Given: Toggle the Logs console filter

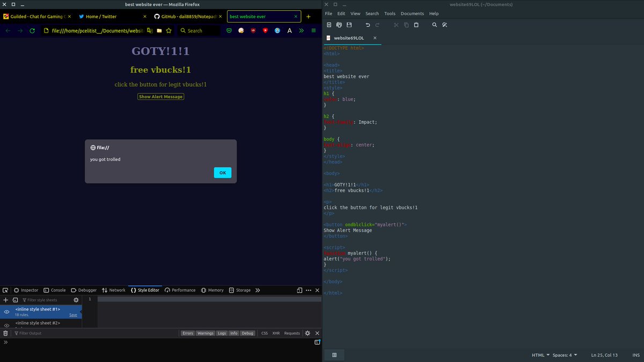Looking at the screenshot, I should click(222, 333).
